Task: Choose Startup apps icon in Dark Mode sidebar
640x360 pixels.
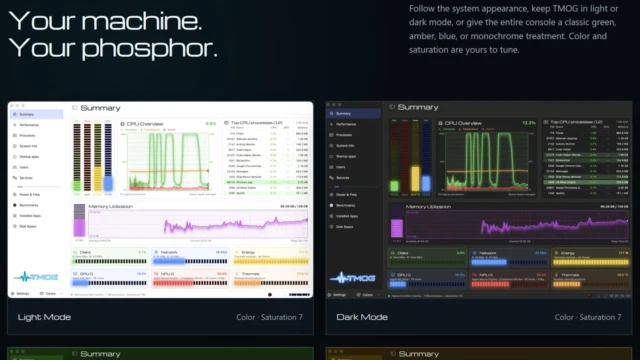Action: tap(331, 156)
